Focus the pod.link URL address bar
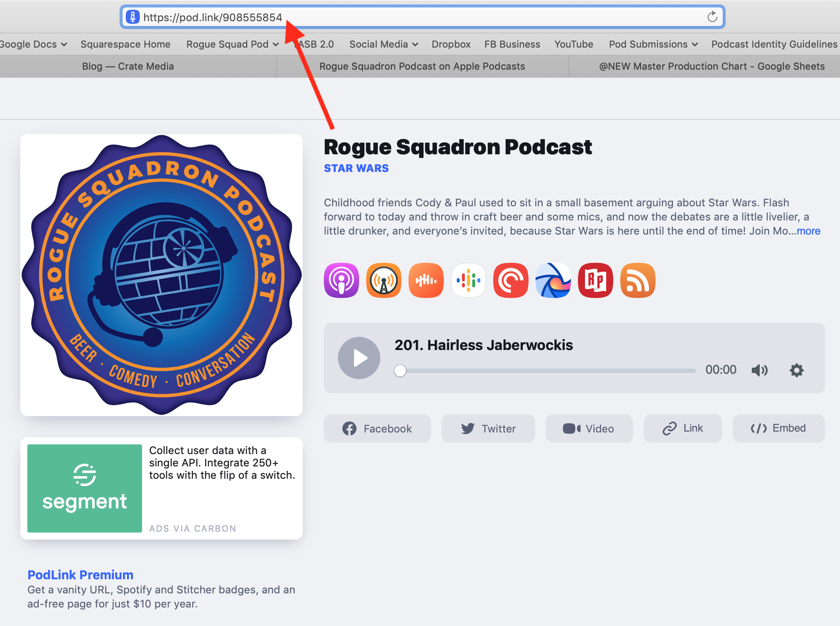840x626 pixels. [422, 17]
